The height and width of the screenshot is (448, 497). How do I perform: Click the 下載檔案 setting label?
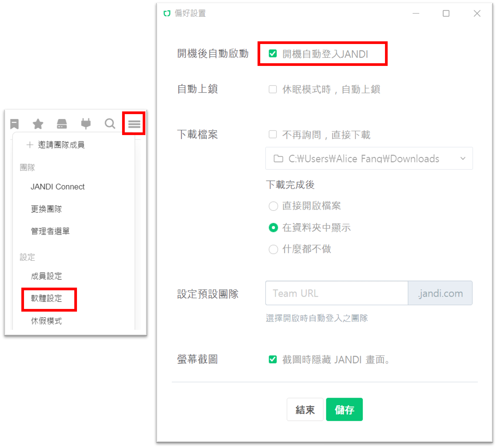[x=197, y=134]
